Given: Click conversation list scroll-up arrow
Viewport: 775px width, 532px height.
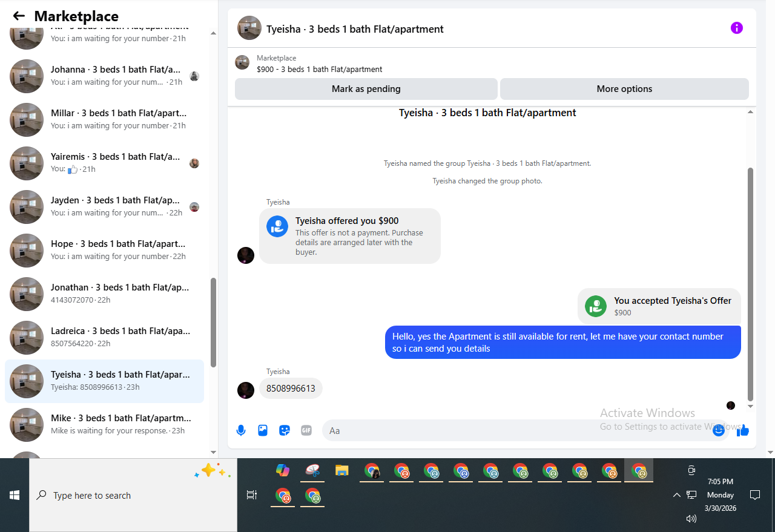Looking at the screenshot, I should click(213, 33).
